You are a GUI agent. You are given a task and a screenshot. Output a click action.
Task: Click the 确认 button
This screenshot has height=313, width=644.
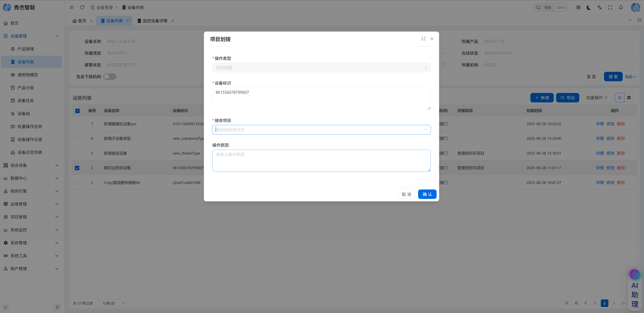(427, 194)
